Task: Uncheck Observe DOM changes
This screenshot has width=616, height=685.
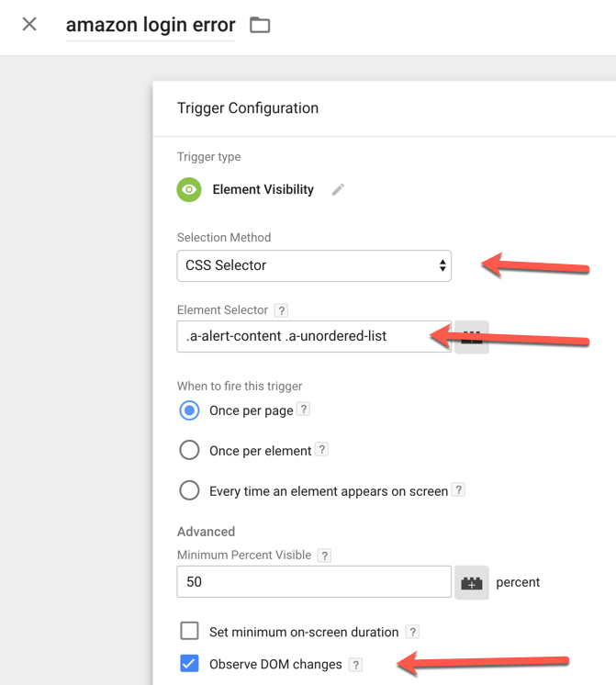Action: [189, 664]
